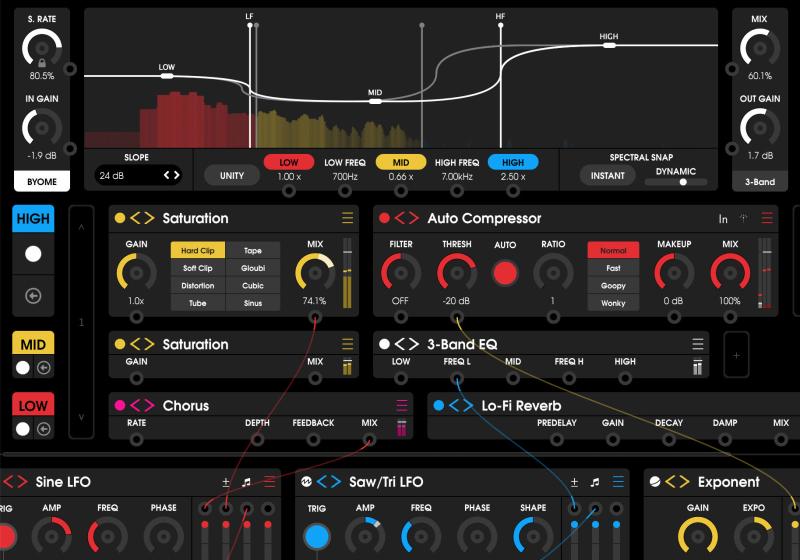
Task: Toggle the 3-Band EQ white power dot
Action: point(385,344)
